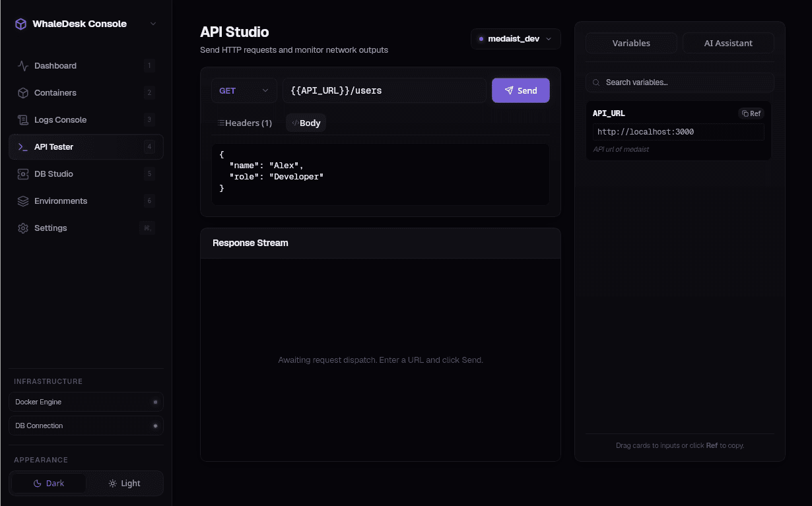Image resolution: width=812 pixels, height=506 pixels.
Task: Click the Environments layers icon
Action: pyautogui.click(x=23, y=201)
